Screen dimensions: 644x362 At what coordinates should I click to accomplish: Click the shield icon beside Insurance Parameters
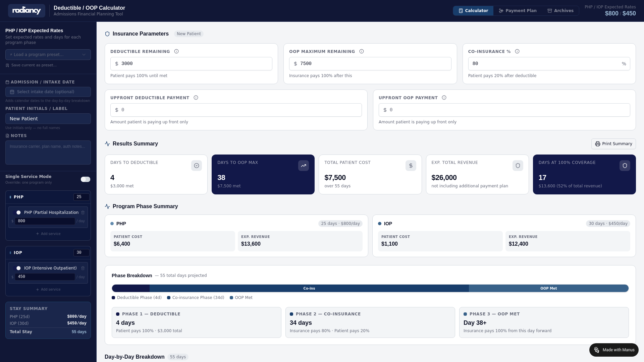[x=107, y=34]
